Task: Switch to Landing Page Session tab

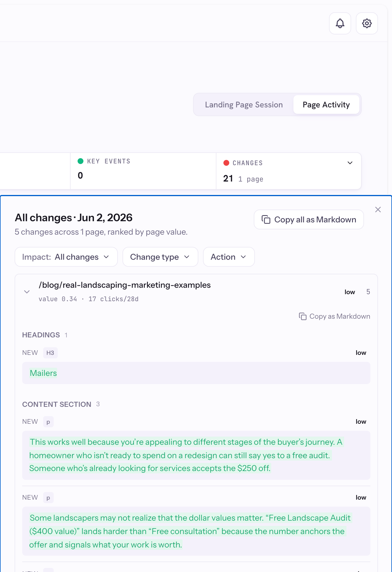Action: point(244,104)
